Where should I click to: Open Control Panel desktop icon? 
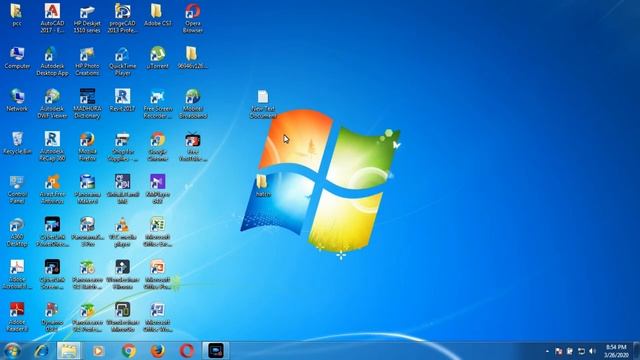(17, 189)
